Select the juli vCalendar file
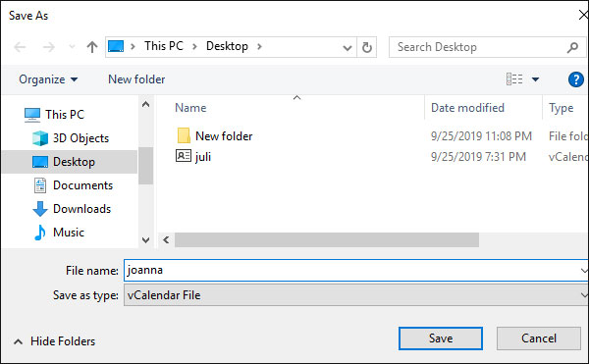The width and height of the screenshot is (589, 364). point(203,156)
